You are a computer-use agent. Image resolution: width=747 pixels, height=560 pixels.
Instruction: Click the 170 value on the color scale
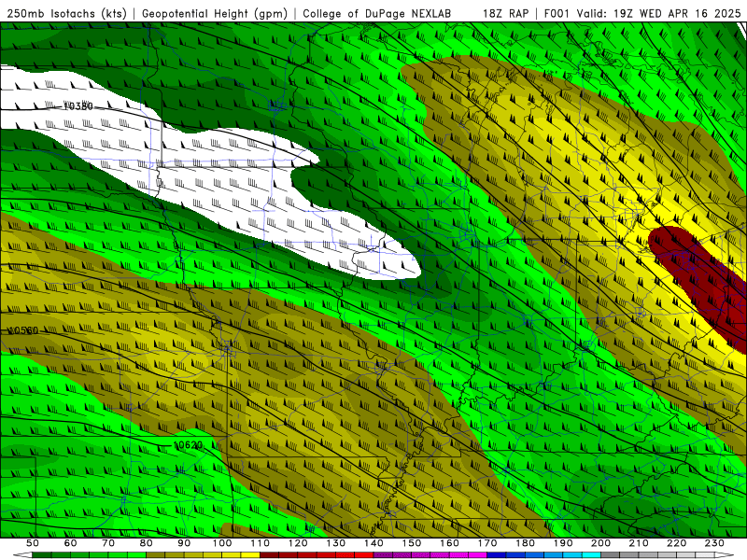tap(486, 543)
